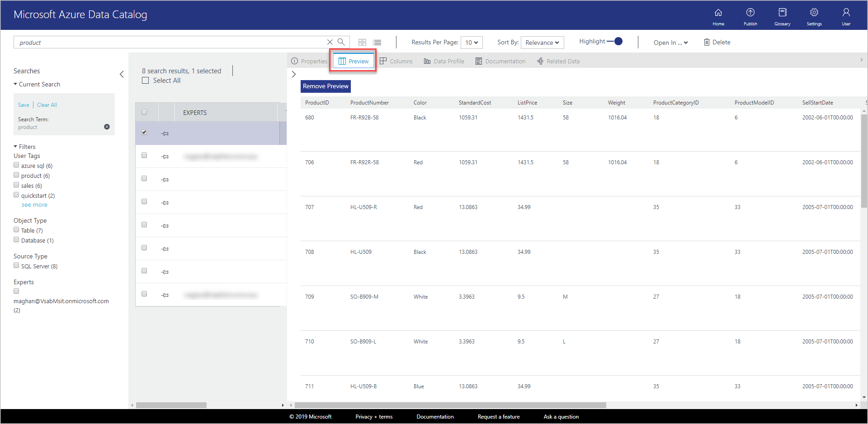
Task: Click the ListPrice column header
Action: point(527,103)
